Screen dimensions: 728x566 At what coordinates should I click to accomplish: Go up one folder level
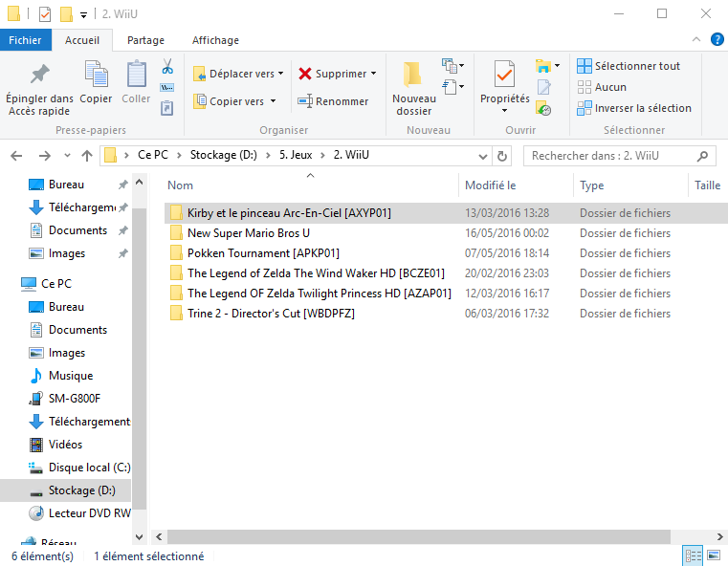click(87, 156)
